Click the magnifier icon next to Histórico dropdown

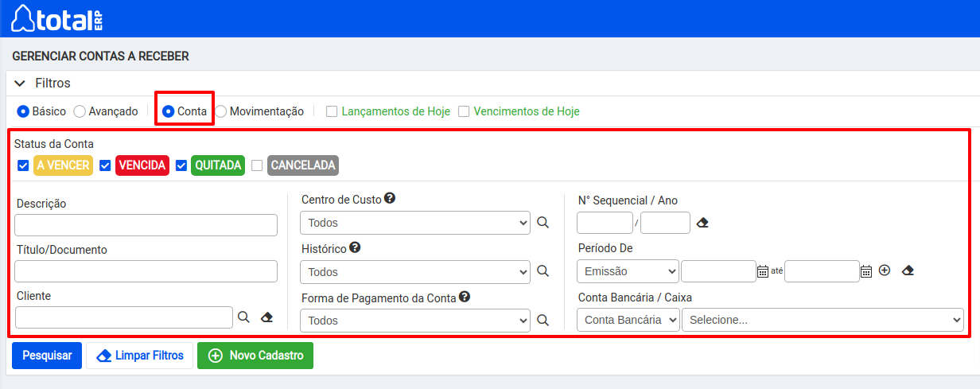(542, 271)
